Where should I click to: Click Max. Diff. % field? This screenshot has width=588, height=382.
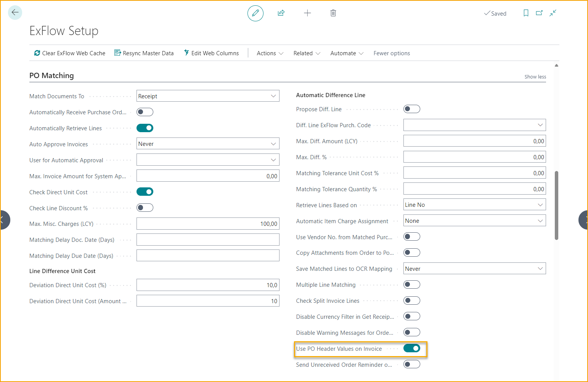[x=475, y=157]
